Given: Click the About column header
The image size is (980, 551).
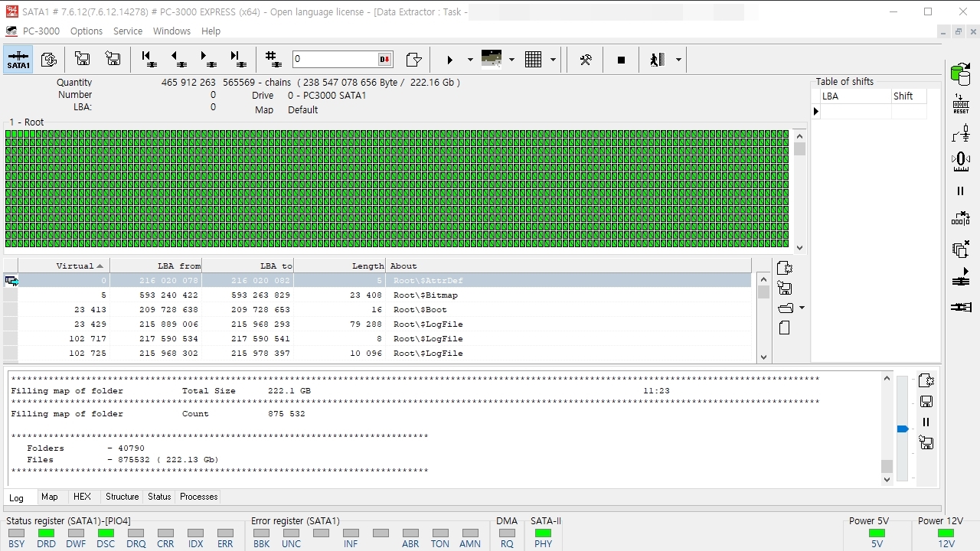Looking at the screenshot, I should click(x=569, y=266).
